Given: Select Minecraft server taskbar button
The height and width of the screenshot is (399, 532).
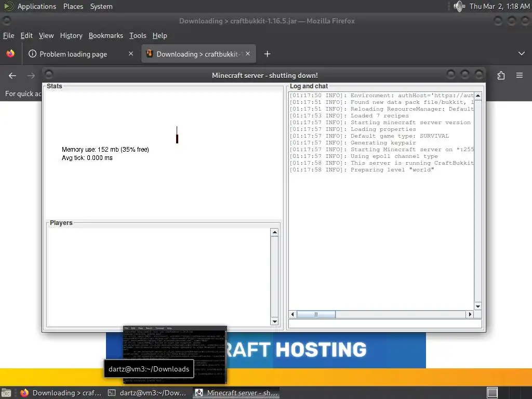Looking at the screenshot, I should point(236,393).
